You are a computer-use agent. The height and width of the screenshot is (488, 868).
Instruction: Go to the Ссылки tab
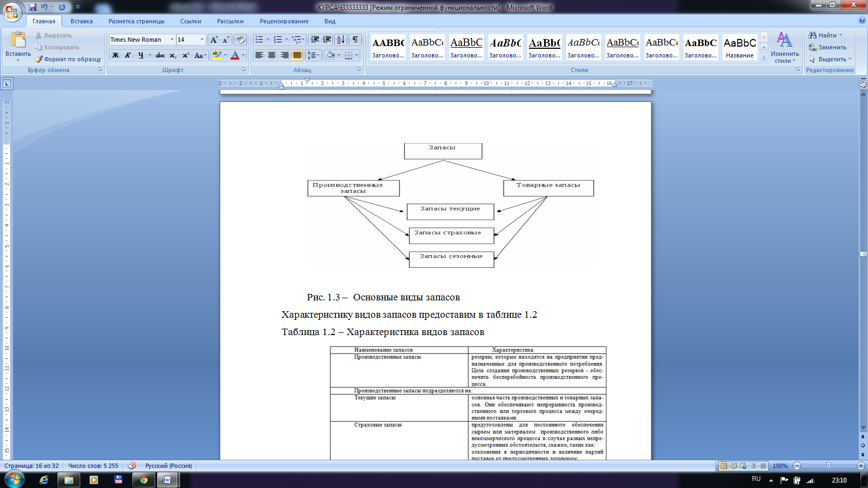click(x=190, y=21)
